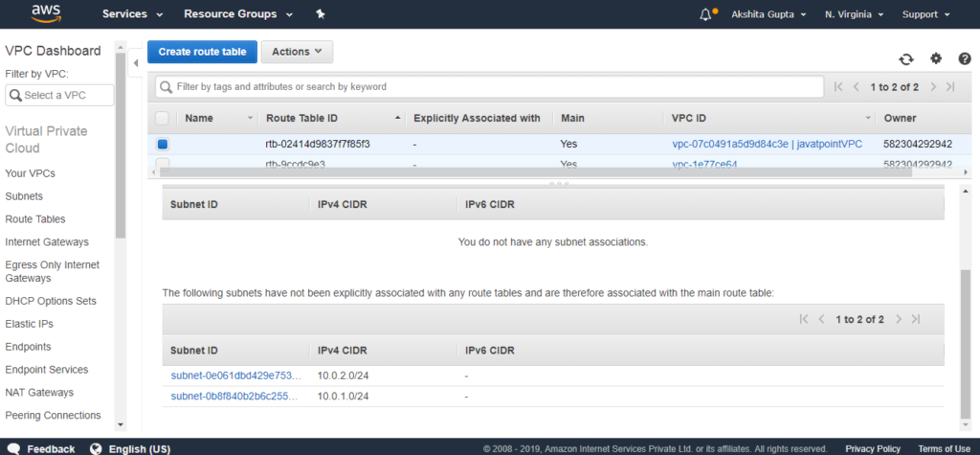Go to last page of unassociated subnets

coord(916,319)
